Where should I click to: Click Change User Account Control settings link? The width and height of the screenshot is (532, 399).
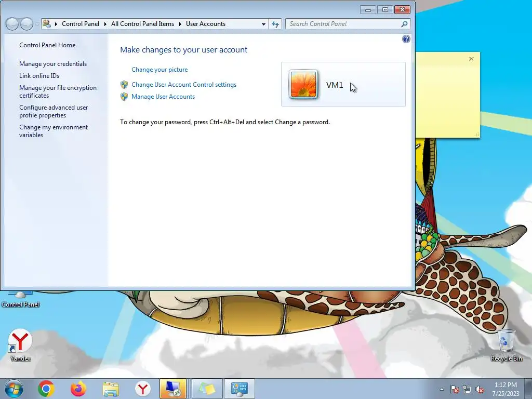pos(184,85)
